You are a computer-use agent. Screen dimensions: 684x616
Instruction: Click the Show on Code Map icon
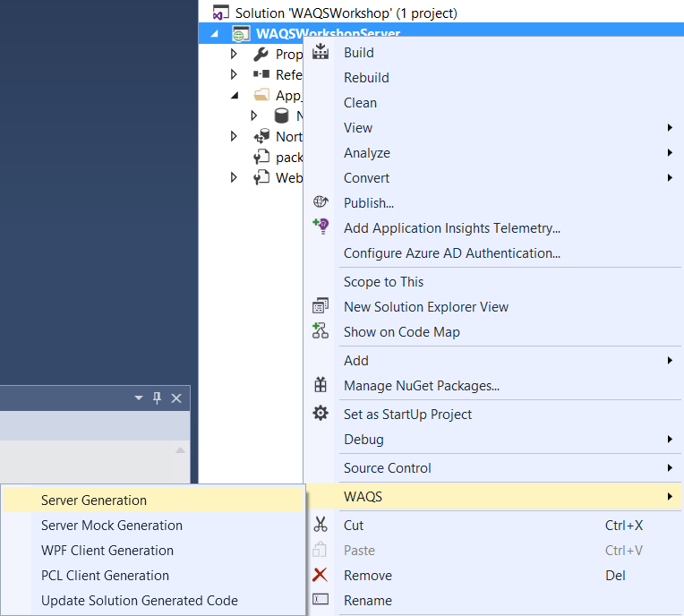tap(321, 330)
